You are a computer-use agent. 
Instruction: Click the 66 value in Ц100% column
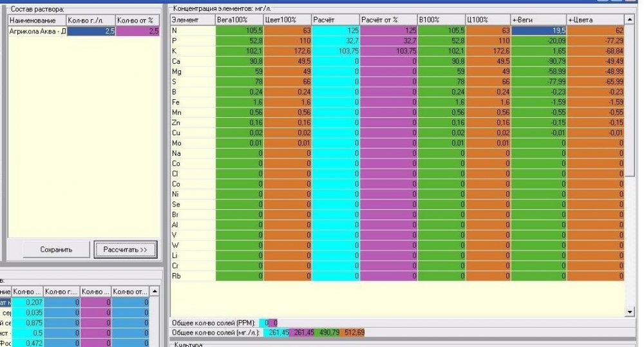click(x=488, y=82)
